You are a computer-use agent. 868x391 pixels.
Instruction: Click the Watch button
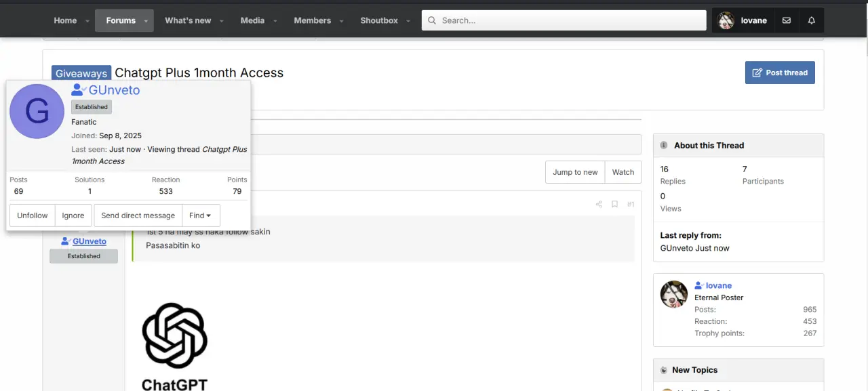623,172
